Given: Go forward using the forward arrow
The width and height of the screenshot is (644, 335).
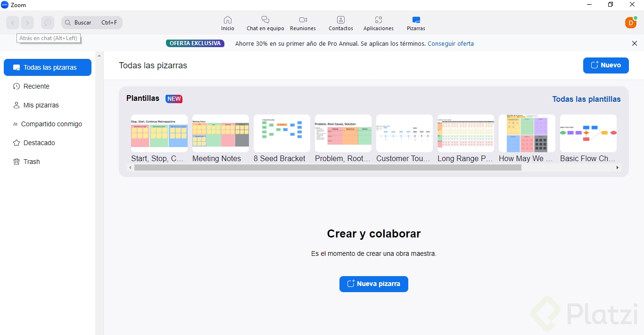Looking at the screenshot, I should pyautogui.click(x=27, y=23).
